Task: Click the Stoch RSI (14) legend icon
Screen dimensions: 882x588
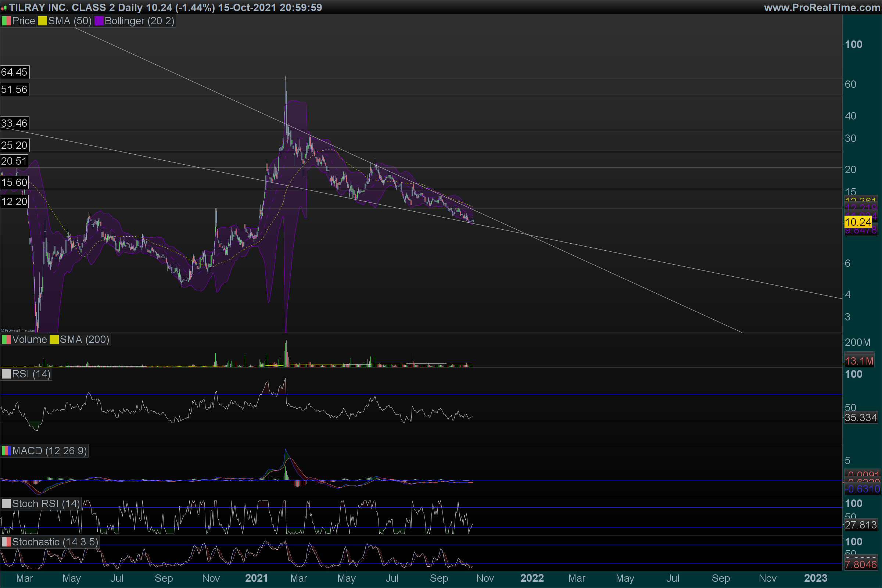Action: click(6, 503)
